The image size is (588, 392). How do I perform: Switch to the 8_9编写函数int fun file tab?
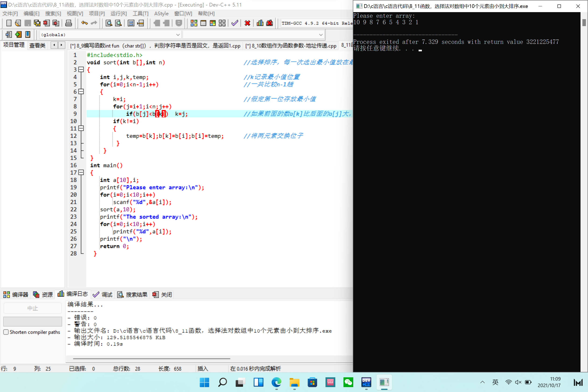pos(155,45)
